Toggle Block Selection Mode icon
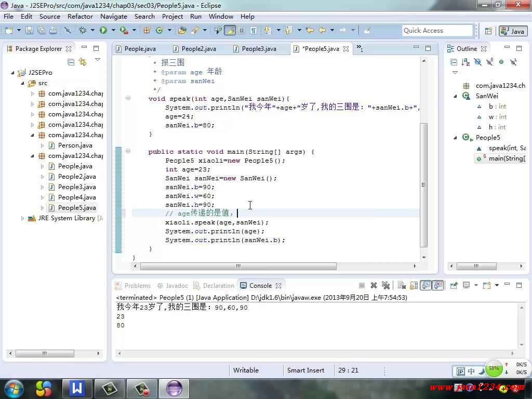Viewport: 532px width, 399px height. tap(242, 31)
